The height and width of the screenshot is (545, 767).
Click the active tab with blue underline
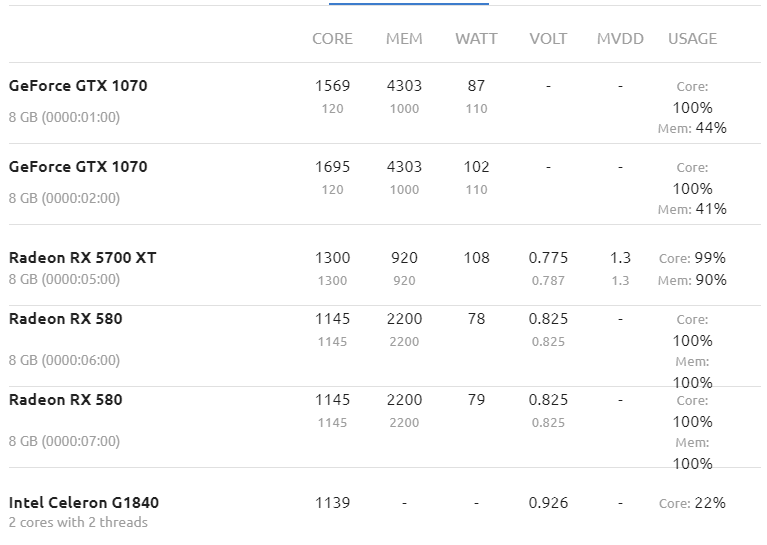(408, 3)
